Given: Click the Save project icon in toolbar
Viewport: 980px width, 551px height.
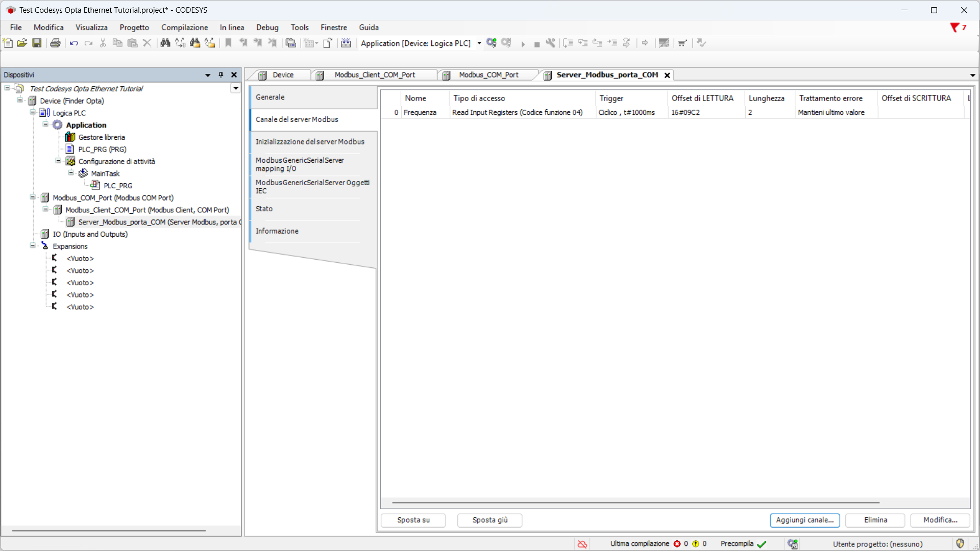Looking at the screenshot, I should click(37, 43).
